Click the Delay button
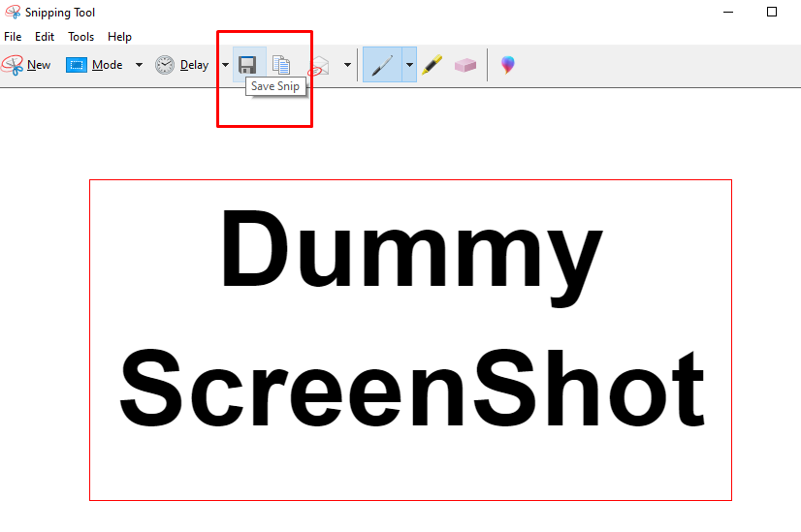Viewport: 801px width, 532px height. (182, 65)
